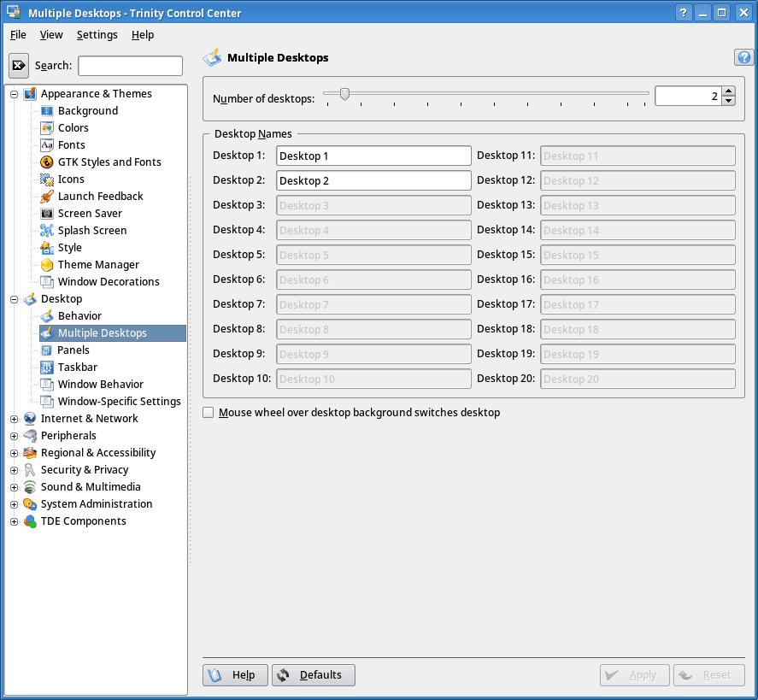The width and height of the screenshot is (758, 700).
Task: Collapse the Desktop tree branch
Action: 14,299
